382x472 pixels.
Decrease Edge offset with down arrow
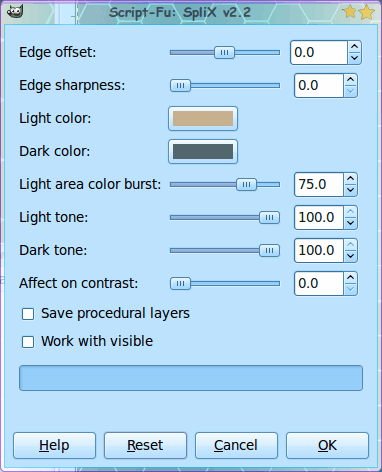pyautogui.click(x=354, y=58)
